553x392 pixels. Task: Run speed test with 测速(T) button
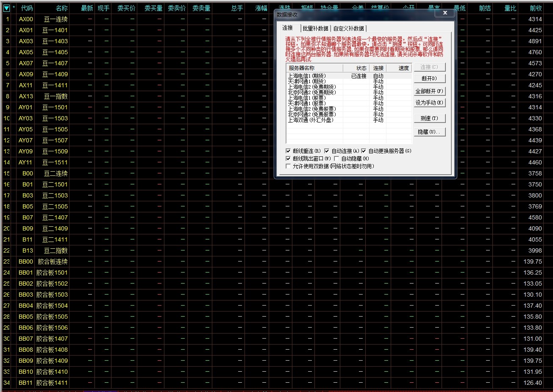click(429, 119)
